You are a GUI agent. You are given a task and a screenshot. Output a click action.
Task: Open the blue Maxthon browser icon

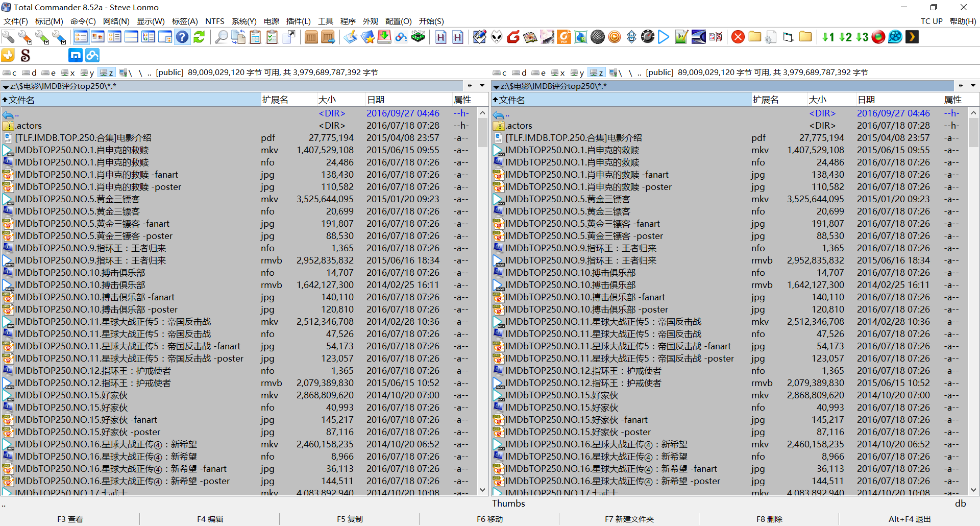(x=76, y=55)
